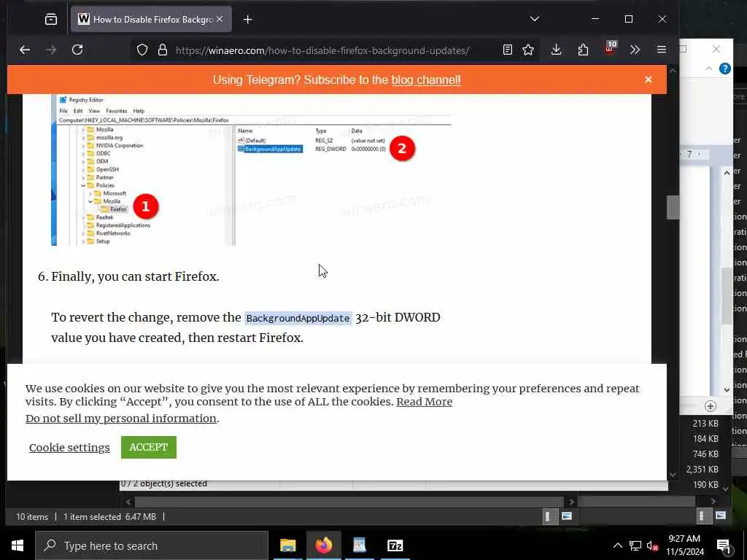Open help in the background window
747x560 pixels.
tap(724, 69)
